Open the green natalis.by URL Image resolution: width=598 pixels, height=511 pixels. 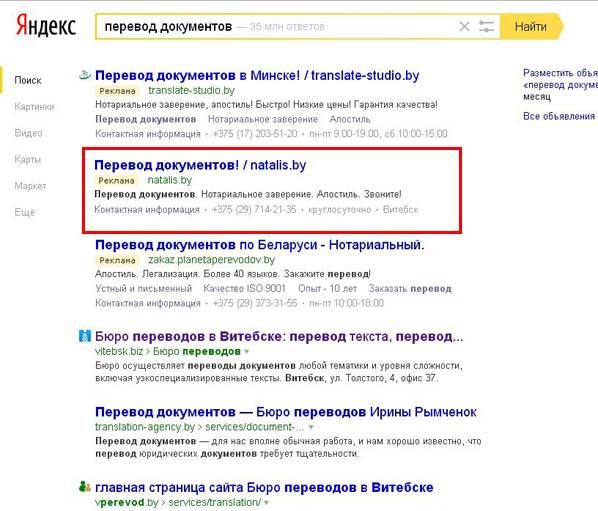pos(170,180)
